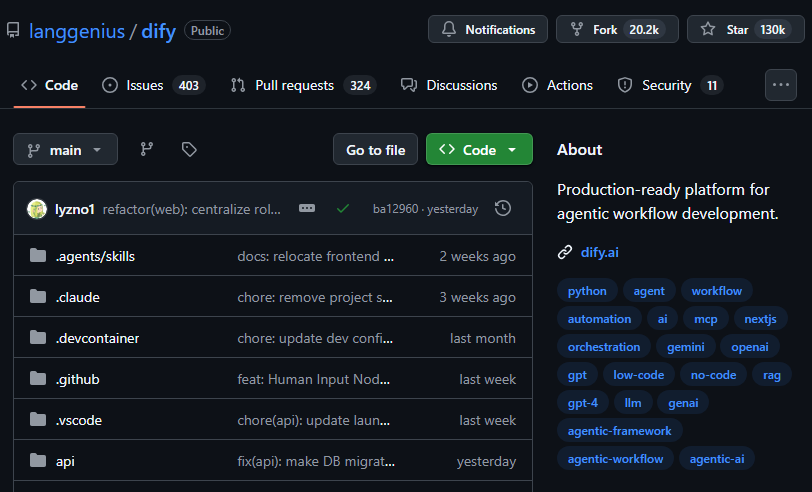Open the lyzno1 author link
The width and height of the screenshot is (812, 492).
75,209
